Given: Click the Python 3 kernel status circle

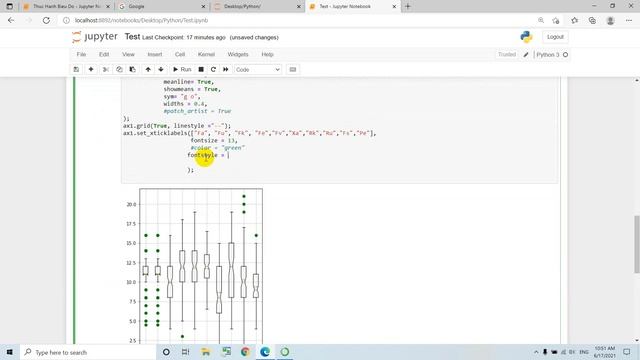Looking at the screenshot, I should click(x=565, y=55).
